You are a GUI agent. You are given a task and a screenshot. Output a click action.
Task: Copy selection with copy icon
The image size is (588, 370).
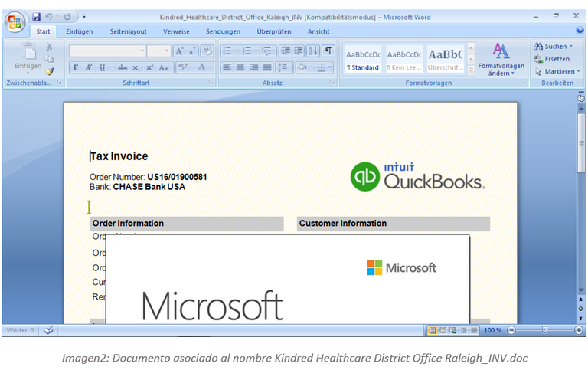49,59
